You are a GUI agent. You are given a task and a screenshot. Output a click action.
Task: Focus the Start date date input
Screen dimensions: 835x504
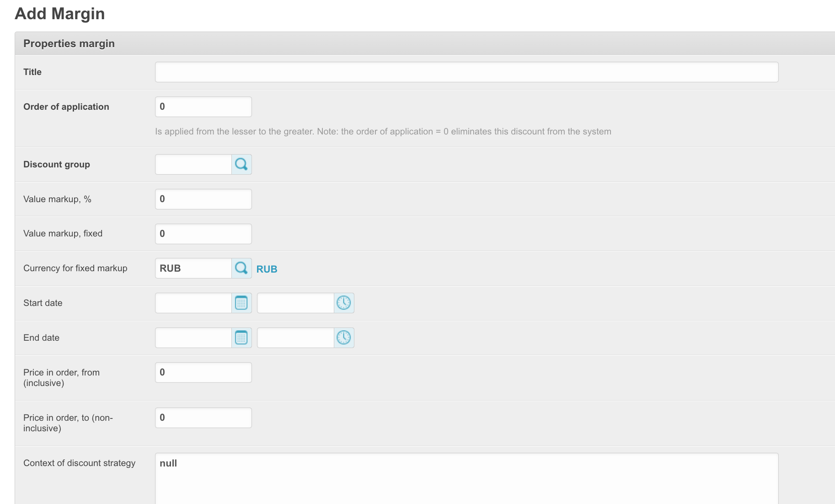[x=193, y=303]
